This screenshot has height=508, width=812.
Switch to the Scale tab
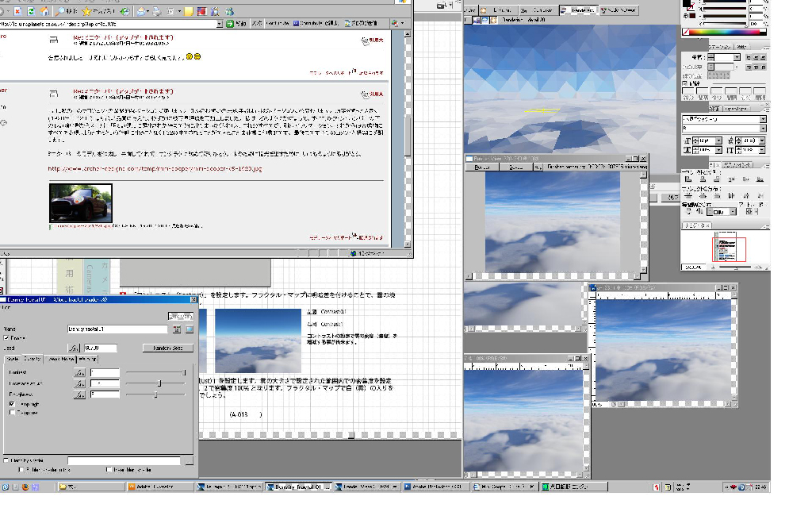point(13,359)
